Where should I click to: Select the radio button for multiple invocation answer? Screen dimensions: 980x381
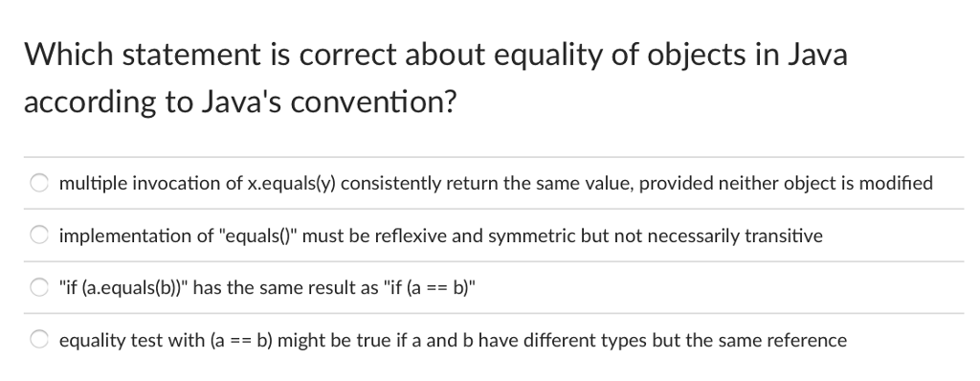39,183
